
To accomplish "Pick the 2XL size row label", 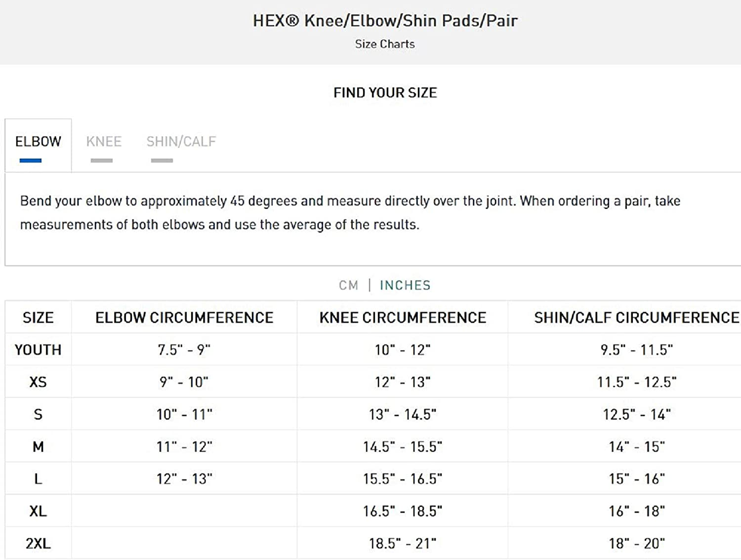I will tap(38, 544).
